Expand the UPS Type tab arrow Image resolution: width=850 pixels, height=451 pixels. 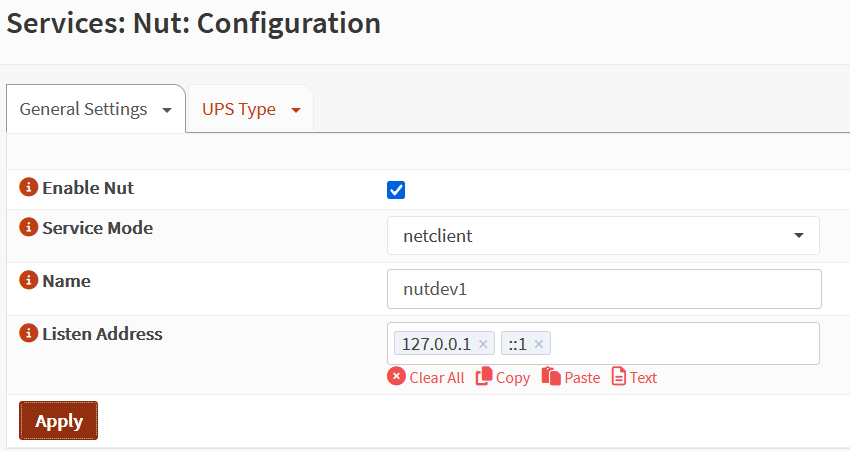coord(296,110)
